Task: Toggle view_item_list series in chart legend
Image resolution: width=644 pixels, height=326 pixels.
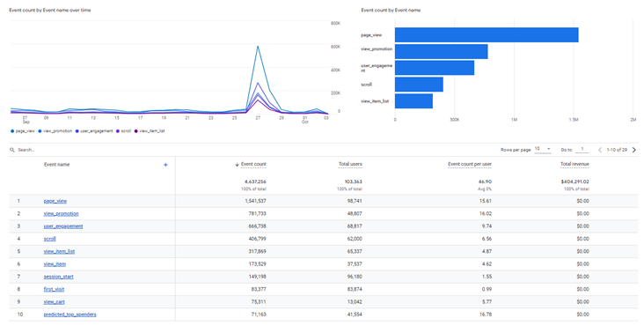Action: click(150, 131)
